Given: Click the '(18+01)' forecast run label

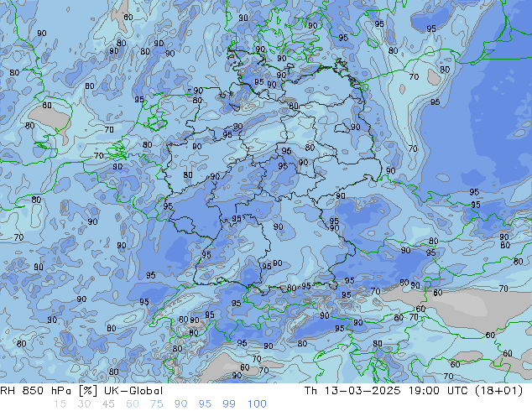Looking at the screenshot, I should [x=498, y=391].
